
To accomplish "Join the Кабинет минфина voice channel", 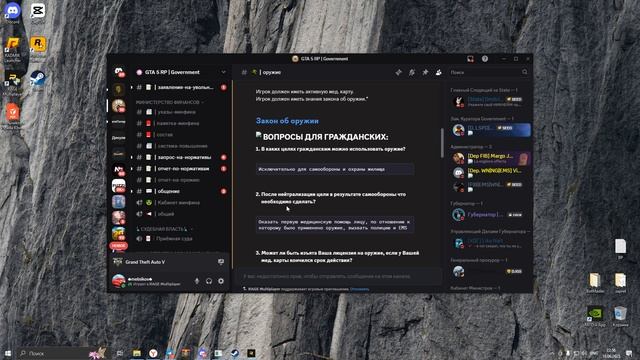I will pyautogui.click(x=181, y=202).
